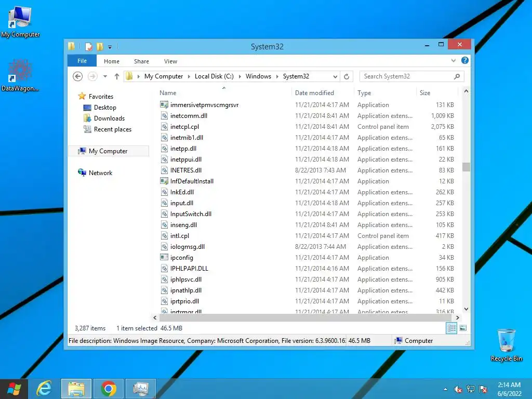Select the inetcpl.cpl file icon

(x=164, y=127)
